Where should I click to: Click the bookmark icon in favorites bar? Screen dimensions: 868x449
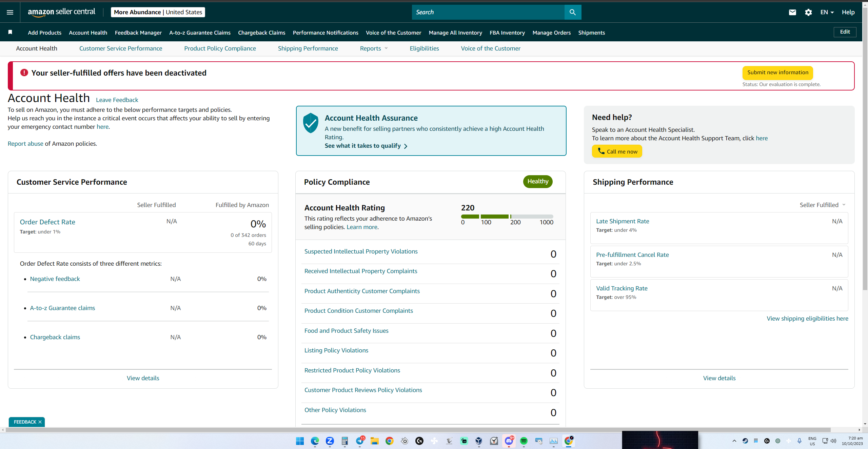10,32
